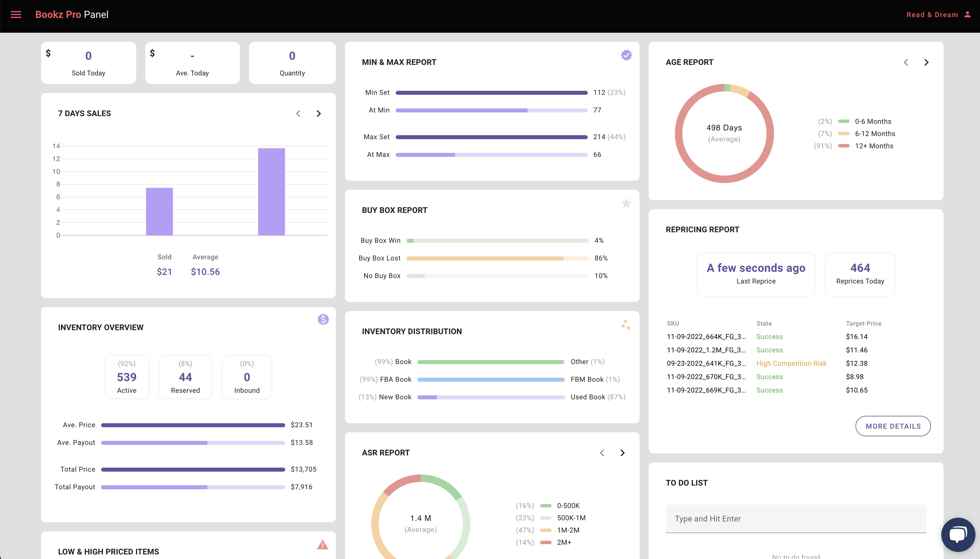
Task: Click the More Details button
Action: [893, 426]
